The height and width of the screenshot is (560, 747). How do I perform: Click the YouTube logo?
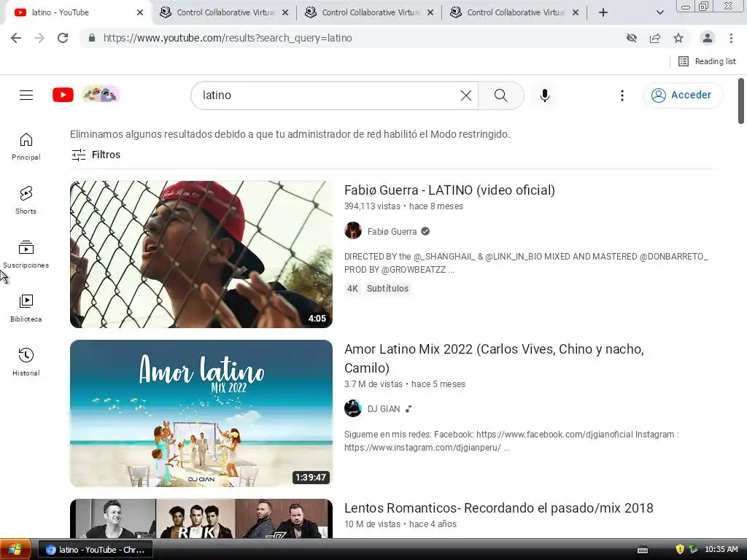(x=63, y=95)
